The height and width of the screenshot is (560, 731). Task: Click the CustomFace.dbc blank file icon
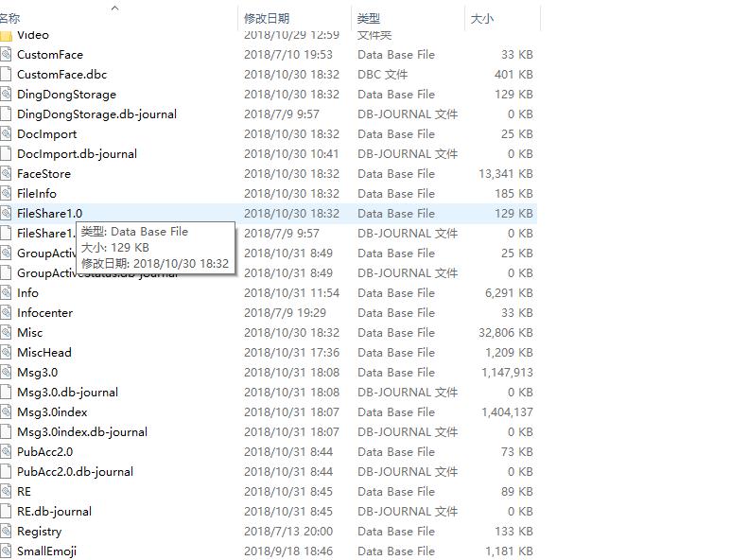click(6, 75)
